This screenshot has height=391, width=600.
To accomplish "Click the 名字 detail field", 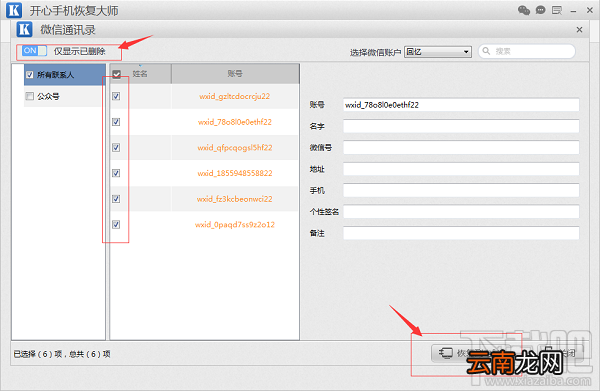I will click(461, 126).
